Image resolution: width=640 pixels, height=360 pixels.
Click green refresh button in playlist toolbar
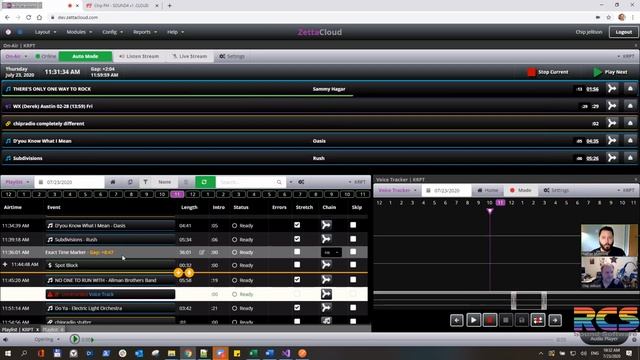pyautogui.click(x=205, y=182)
